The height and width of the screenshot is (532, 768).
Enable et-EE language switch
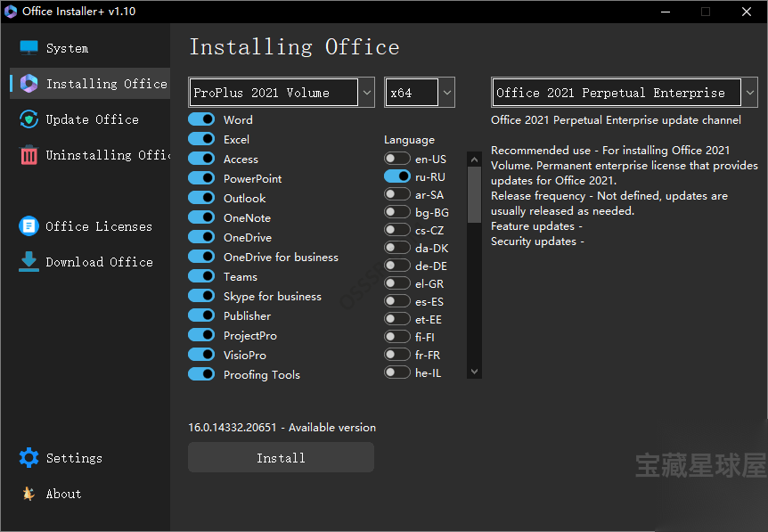point(397,318)
